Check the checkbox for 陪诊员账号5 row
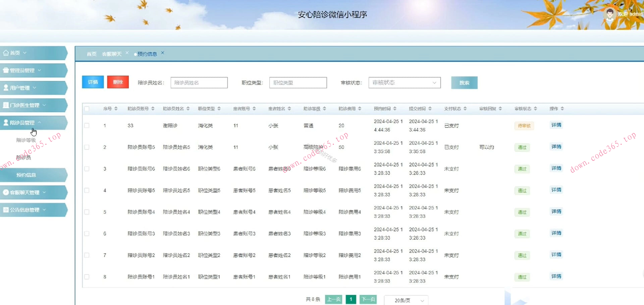The image size is (644, 305). (x=87, y=147)
